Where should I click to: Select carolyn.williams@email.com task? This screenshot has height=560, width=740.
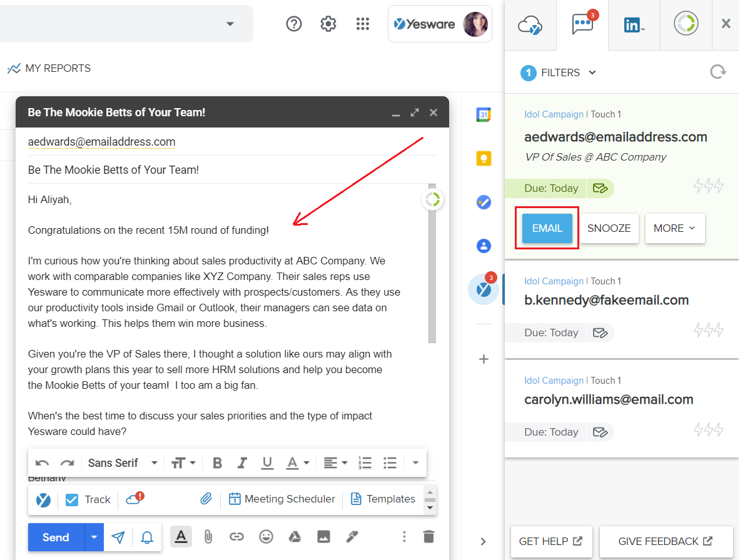tap(609, 400)
